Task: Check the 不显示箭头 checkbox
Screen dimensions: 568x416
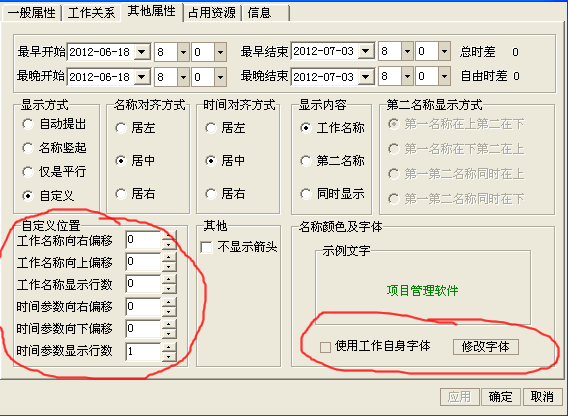Action: (x=206, y=247)
